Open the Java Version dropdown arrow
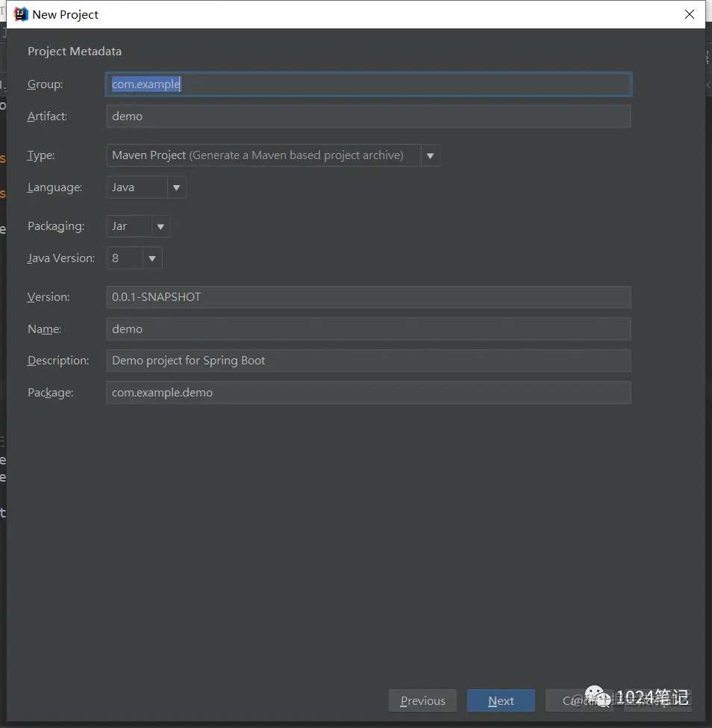This screenshot has height=728, width=712. click(x=152, y=258)
